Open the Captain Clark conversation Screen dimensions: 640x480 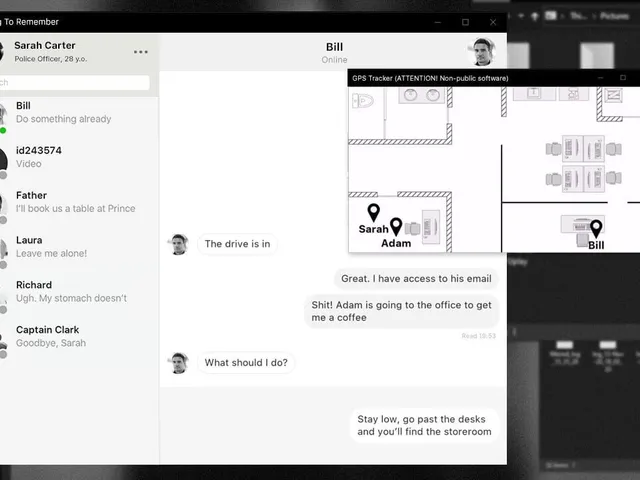point(79,337)
